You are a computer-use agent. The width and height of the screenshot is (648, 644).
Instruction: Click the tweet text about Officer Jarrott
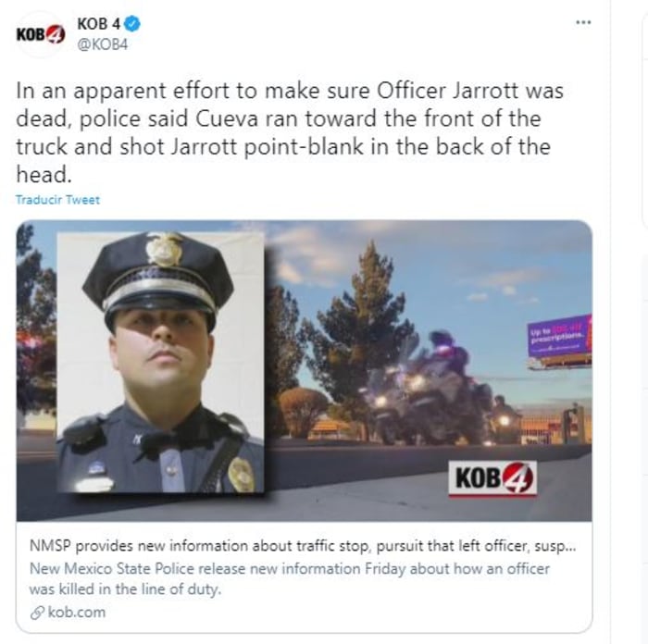point(289,132)
